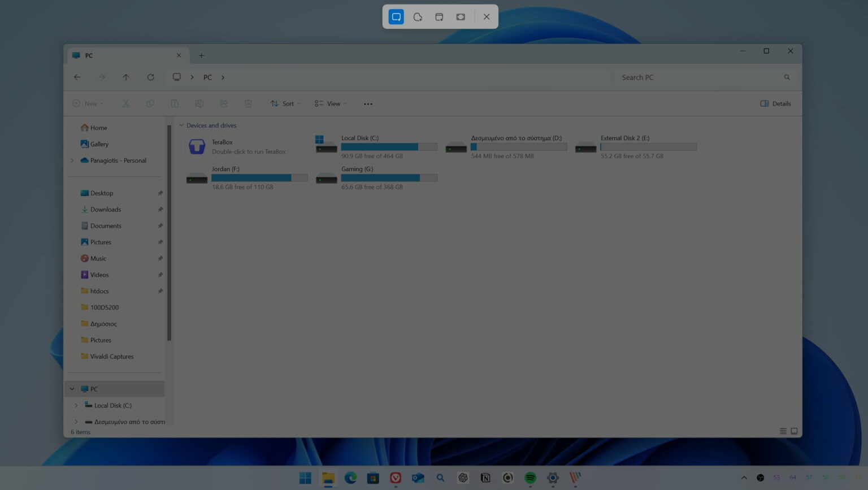This screenshot has width=868, height=490.
Task: Click the Cut icon in Explorer toolbar
Action: tap(125, 103)
